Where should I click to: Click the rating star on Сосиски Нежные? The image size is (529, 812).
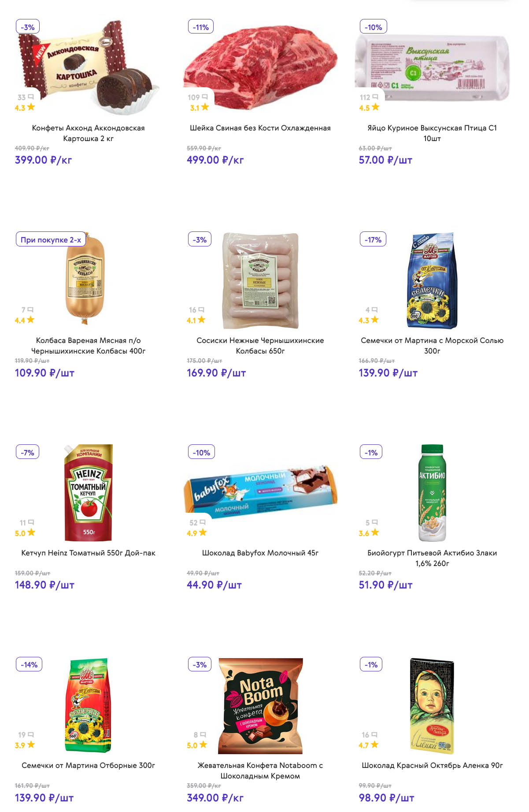pos(202,320)
